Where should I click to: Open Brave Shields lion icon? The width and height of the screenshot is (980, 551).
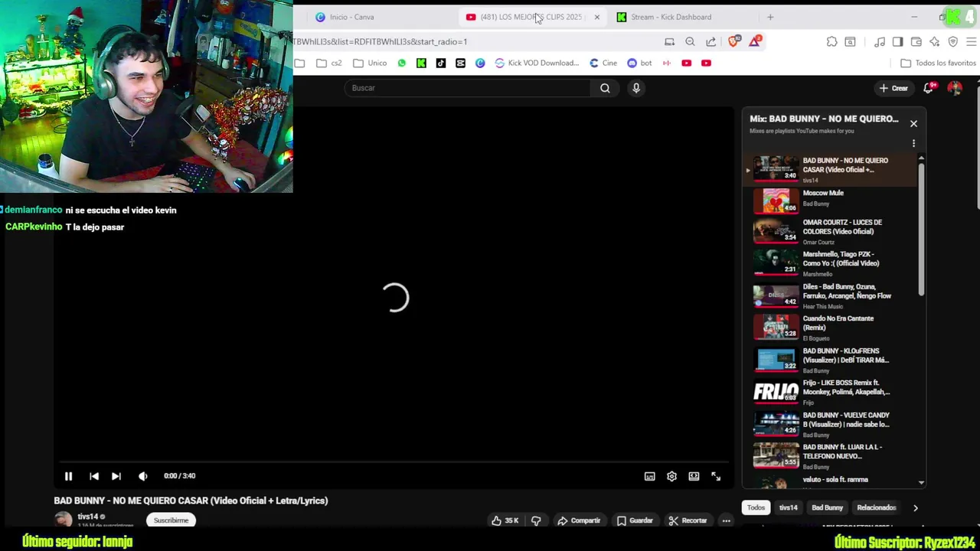[x=733, y=41]
